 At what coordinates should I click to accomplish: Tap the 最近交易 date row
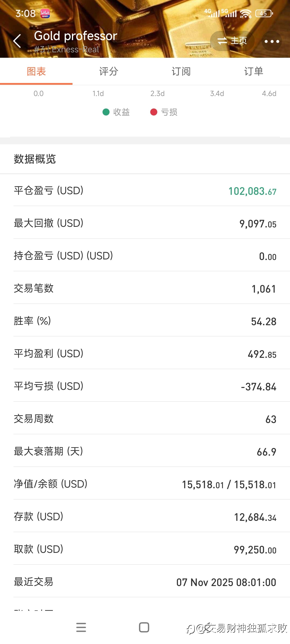pos(145,582)
